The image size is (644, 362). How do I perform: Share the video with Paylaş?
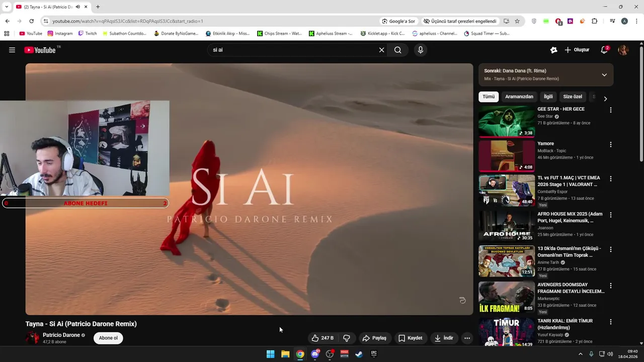pos(375,338)
